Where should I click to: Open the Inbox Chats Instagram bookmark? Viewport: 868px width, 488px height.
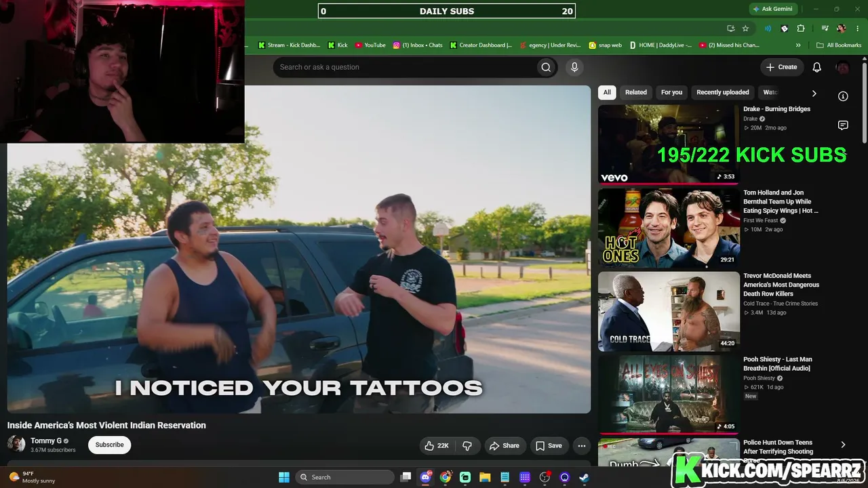[418, 45]
